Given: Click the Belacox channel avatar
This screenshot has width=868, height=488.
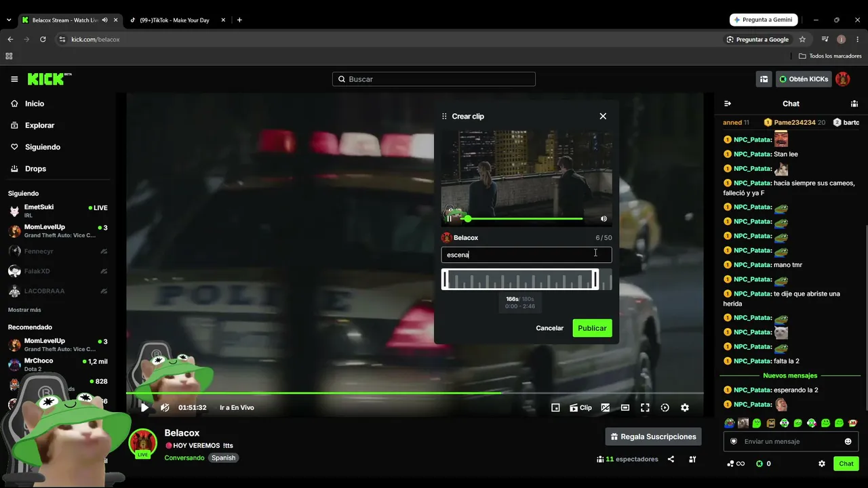Looking at the screenshot, I should (x=142, y=443).
